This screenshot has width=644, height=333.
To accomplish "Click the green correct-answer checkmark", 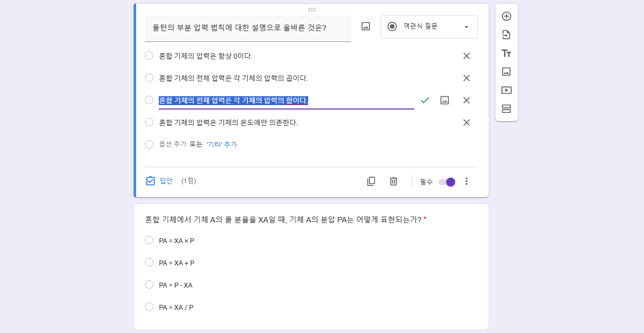I will (425, 100).
